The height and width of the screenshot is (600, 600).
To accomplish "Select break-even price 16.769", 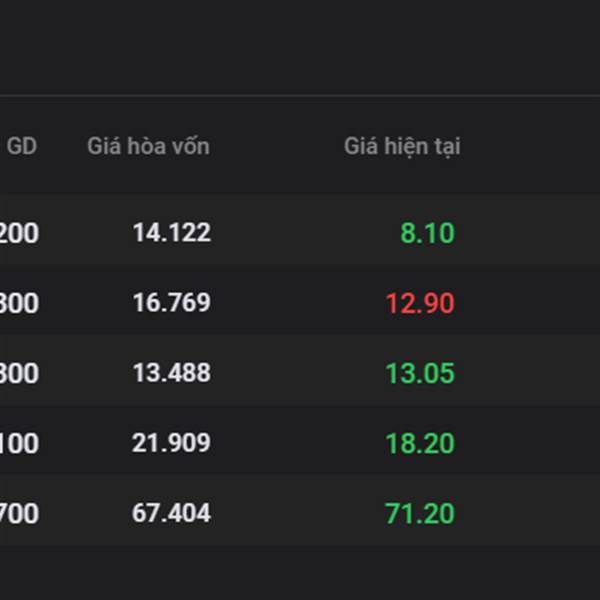I will point(171,302).
